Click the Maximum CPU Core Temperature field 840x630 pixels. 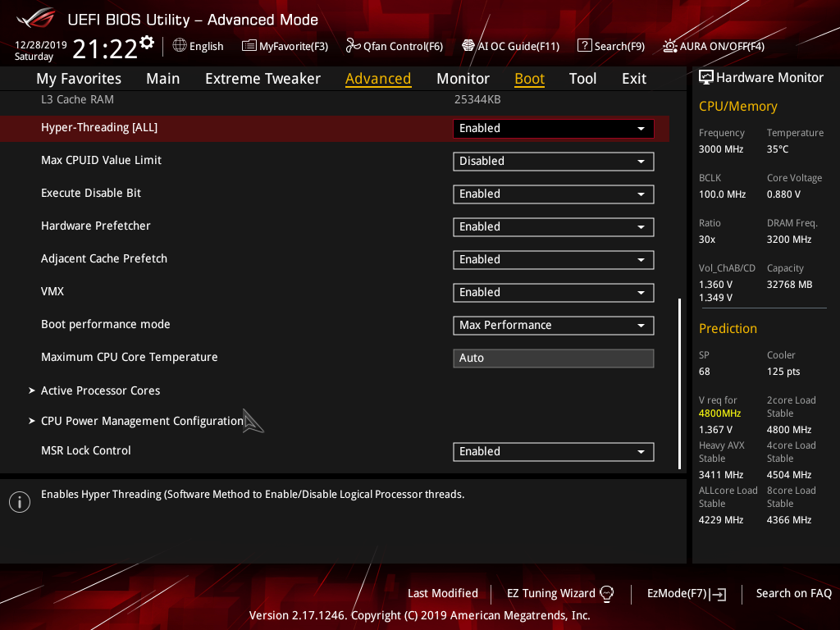coord(554,358)
